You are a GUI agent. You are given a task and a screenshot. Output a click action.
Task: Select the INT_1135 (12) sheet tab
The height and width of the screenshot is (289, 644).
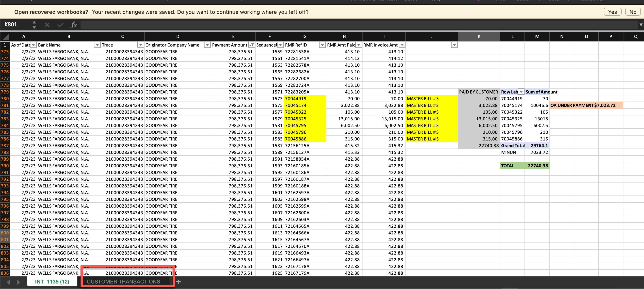point(52,282)
